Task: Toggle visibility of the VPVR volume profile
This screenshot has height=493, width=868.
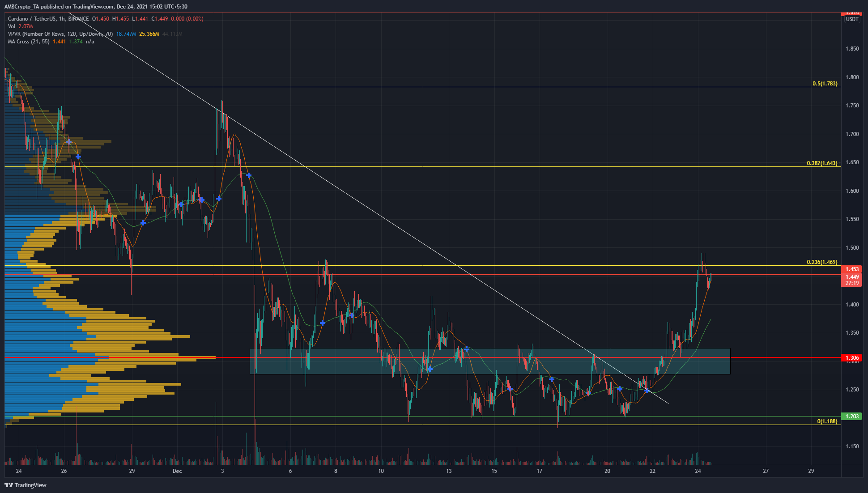Action: point(188,34)
